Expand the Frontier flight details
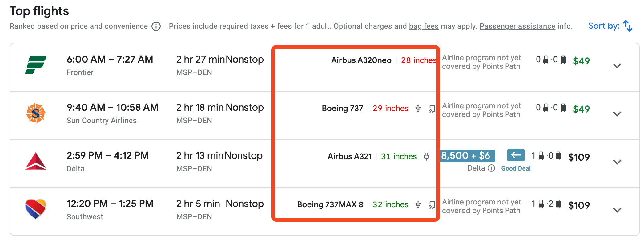 [x=617, y=66]
